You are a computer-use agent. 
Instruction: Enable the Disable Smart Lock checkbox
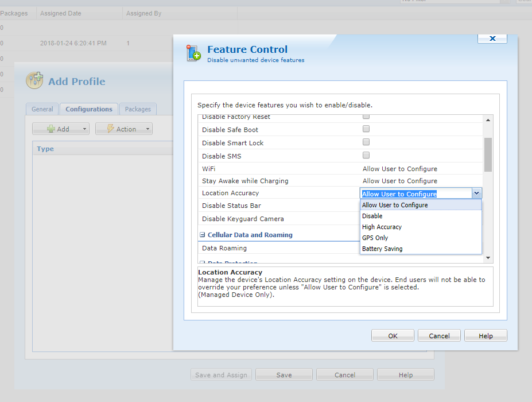coord(366,142)
